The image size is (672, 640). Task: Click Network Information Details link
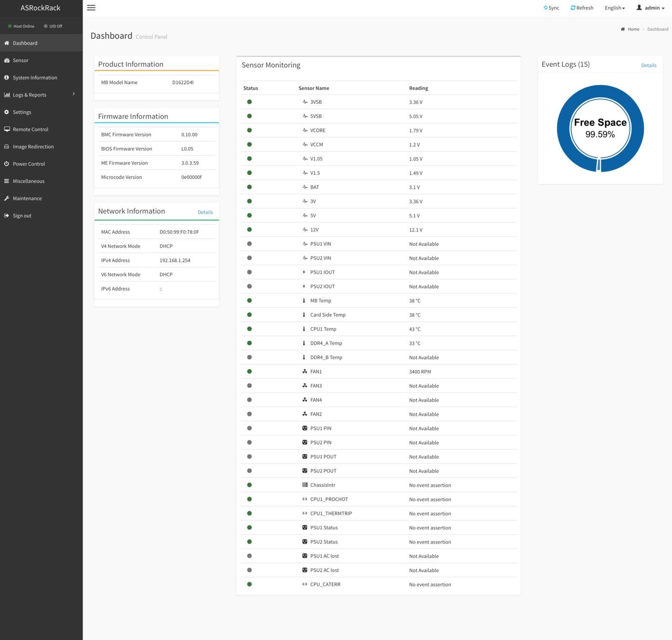(205, 213)
